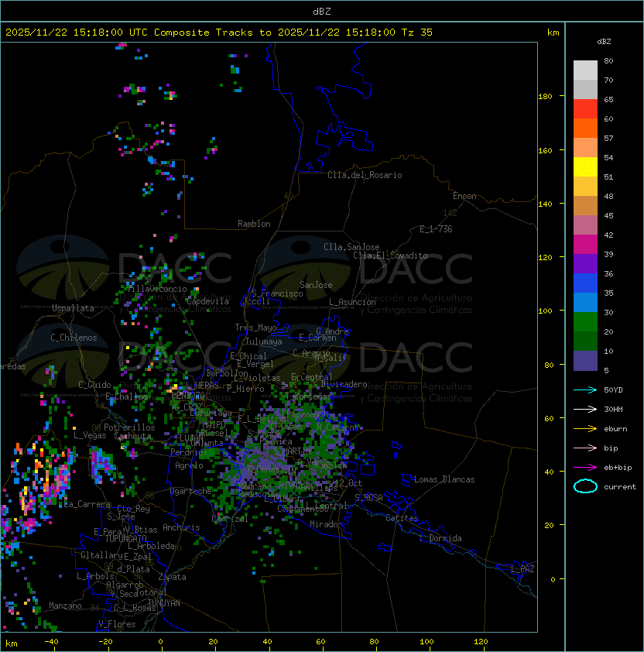Click the 'eburn' legend label
This screenshot has width=644, height=652.
coord(615,429)
